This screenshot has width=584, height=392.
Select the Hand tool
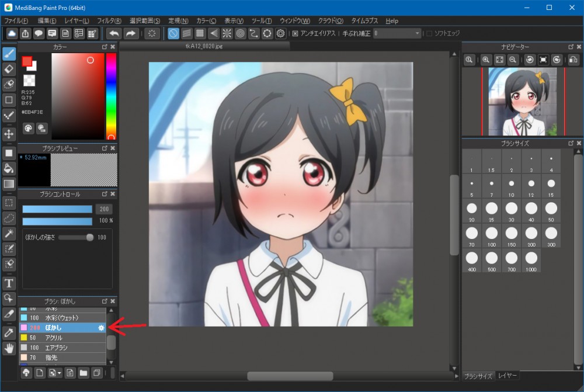point(9,348)
